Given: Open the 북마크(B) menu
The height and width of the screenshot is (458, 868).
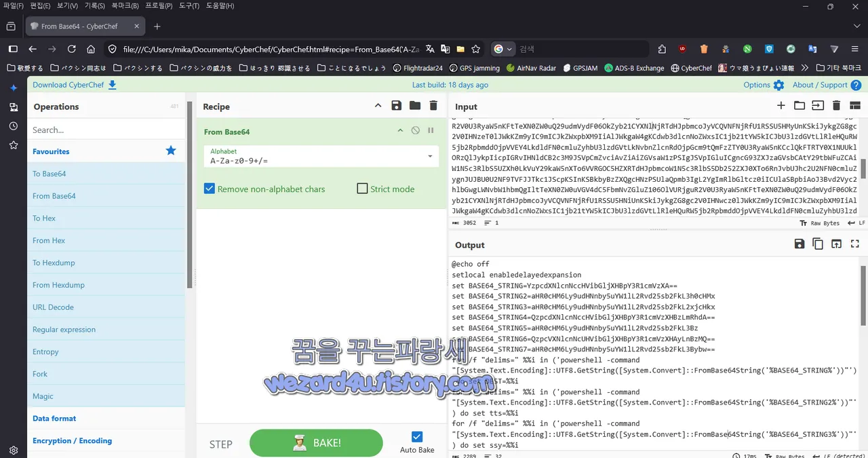Looking at the screenshot, I should click(125, 5).
